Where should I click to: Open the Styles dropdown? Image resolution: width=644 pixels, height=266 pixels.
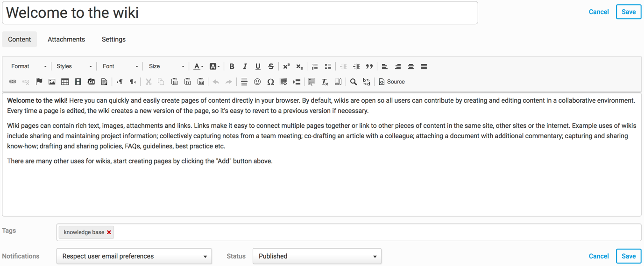pos(74,66)
